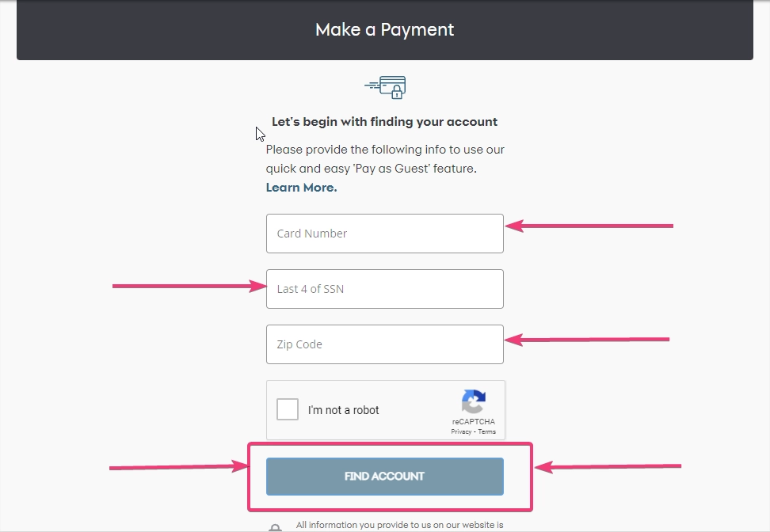Screen dimensions: 770x532
Task: Click the secure credit card icon
Action: click(386, 87)
